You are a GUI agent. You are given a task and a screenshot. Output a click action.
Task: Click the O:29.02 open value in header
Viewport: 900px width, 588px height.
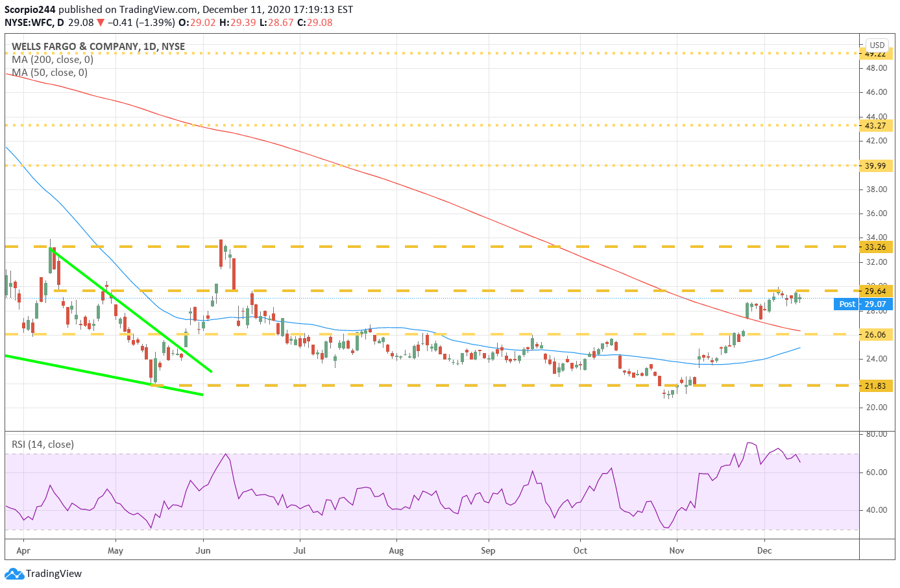197,23
